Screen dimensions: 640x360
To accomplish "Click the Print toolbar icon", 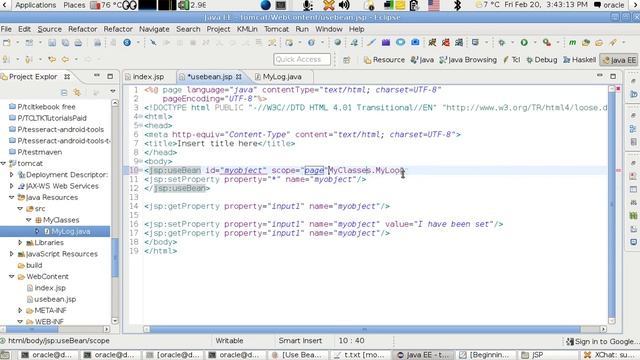I will click(78, 42).
